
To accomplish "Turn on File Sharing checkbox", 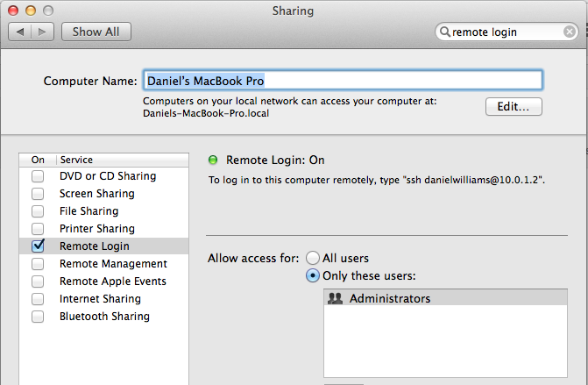I will [x=38, y=211].
